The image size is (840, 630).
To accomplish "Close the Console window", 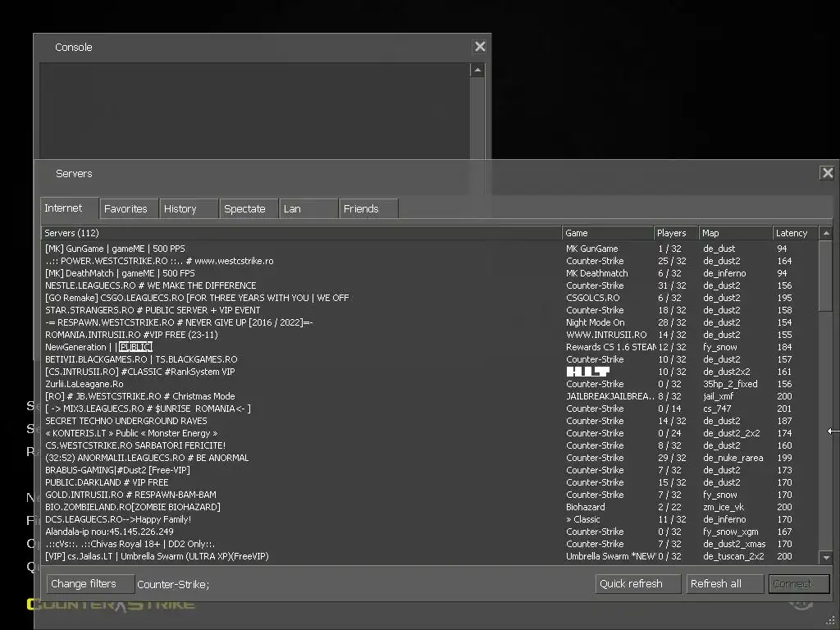I will [x=480, y=47].
